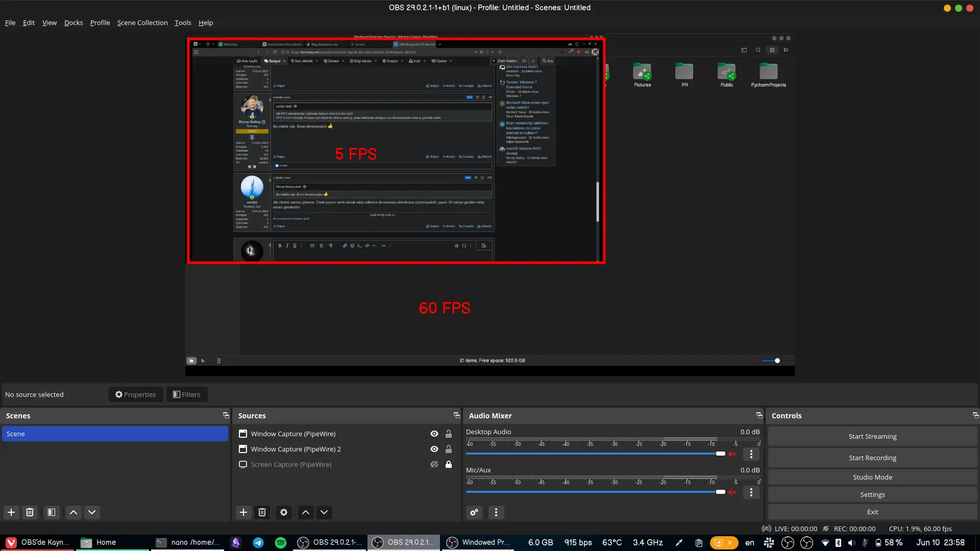The width and height of the screenshot is (980, 551).
Task: Click Start Recording button
Action: pos(872,458)
